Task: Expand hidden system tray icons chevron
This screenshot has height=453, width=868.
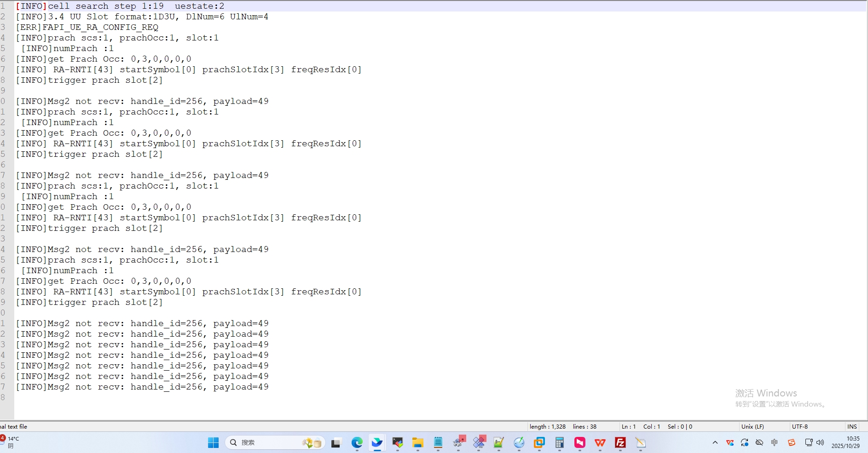Action: pos(715,442)
